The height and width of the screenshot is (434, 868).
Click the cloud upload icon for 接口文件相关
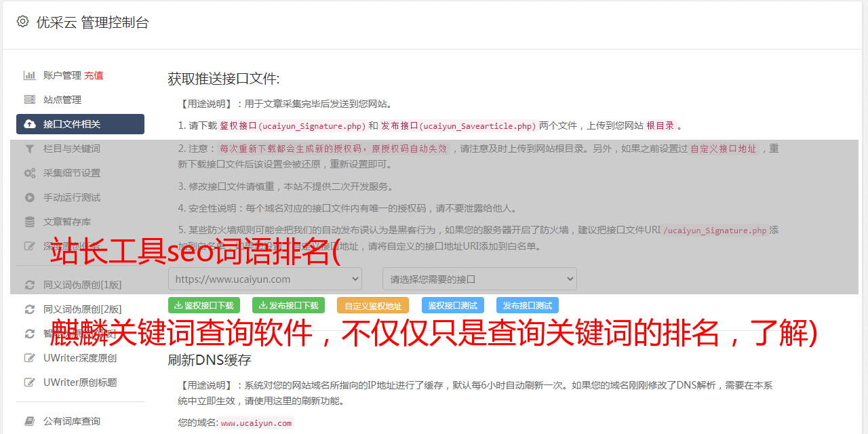click(x=30, y=124)
